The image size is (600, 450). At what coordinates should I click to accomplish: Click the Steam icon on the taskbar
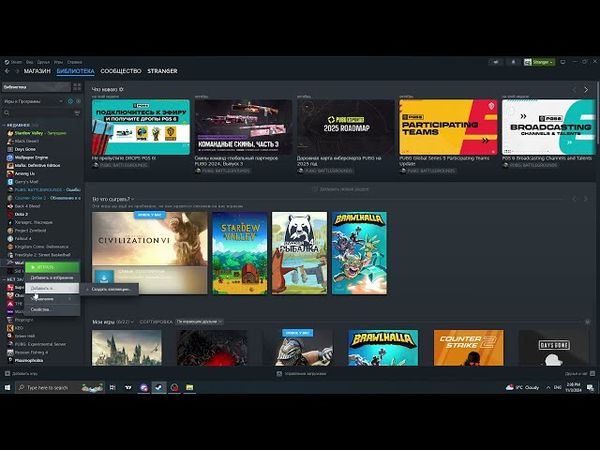158,388
